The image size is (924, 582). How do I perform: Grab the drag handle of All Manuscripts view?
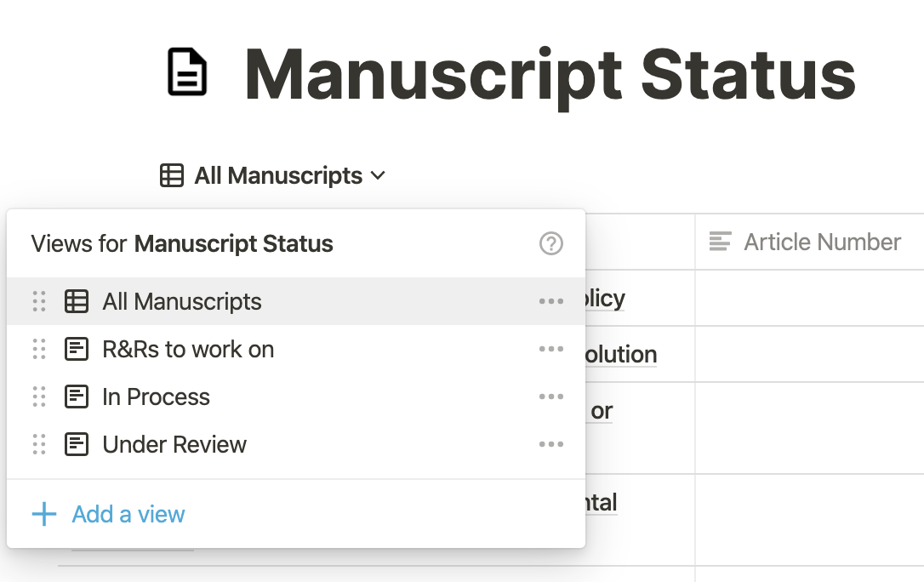pos(39,301)
